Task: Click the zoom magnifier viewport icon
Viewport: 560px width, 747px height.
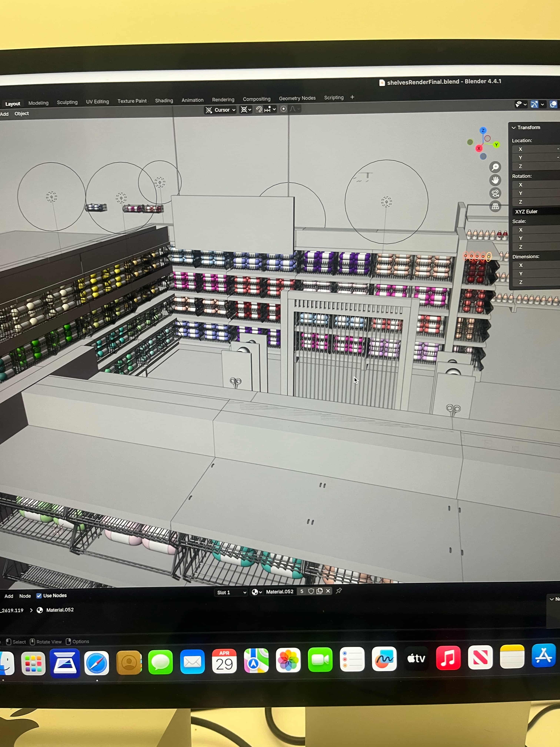Action: point(495,167)
